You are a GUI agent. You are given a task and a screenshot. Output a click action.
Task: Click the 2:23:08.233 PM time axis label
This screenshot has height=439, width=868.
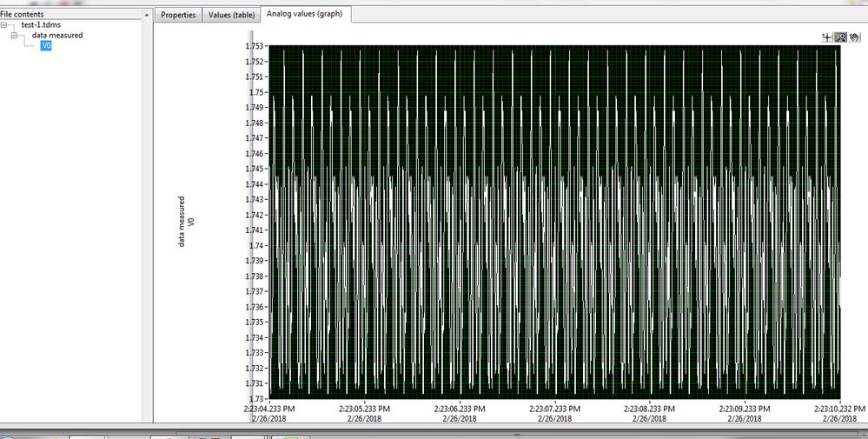tap(649, 409)
